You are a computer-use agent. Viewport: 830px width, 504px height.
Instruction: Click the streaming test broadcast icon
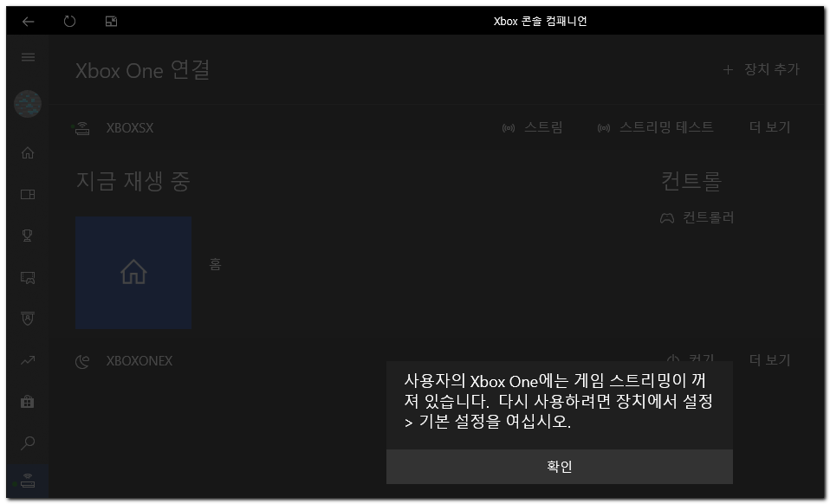tap(604, 128)
